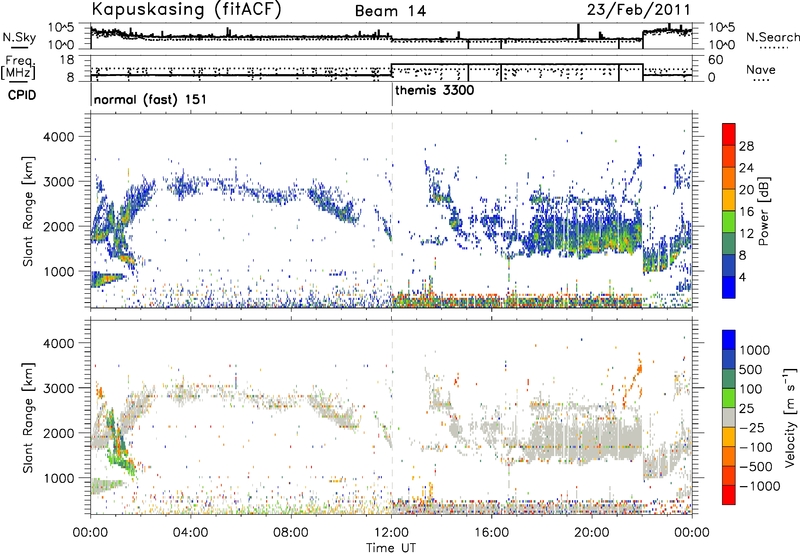Screen dimensions: 800x554
Task: Click the 'CPID' row label
Action: 22,95
